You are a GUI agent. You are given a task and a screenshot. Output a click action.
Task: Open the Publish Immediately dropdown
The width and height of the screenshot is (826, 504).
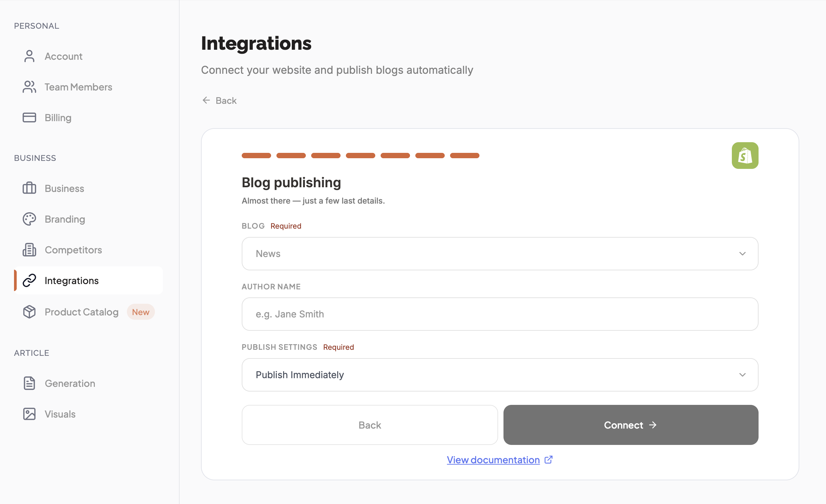point(500,374)
